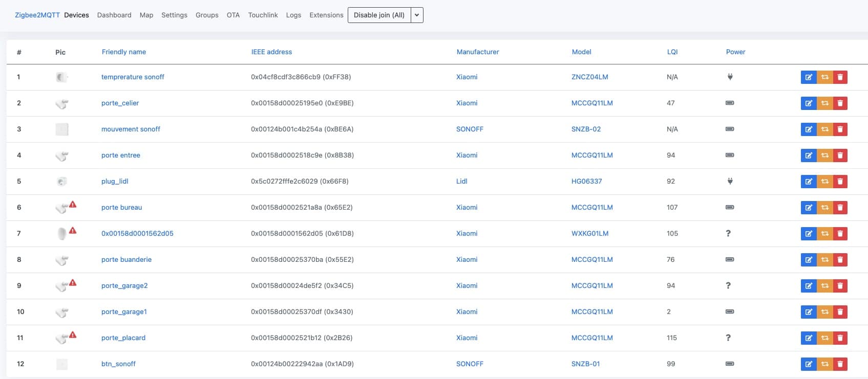
Task: Click the Zigbee2MQTT brand link
Action: point(37,15)
